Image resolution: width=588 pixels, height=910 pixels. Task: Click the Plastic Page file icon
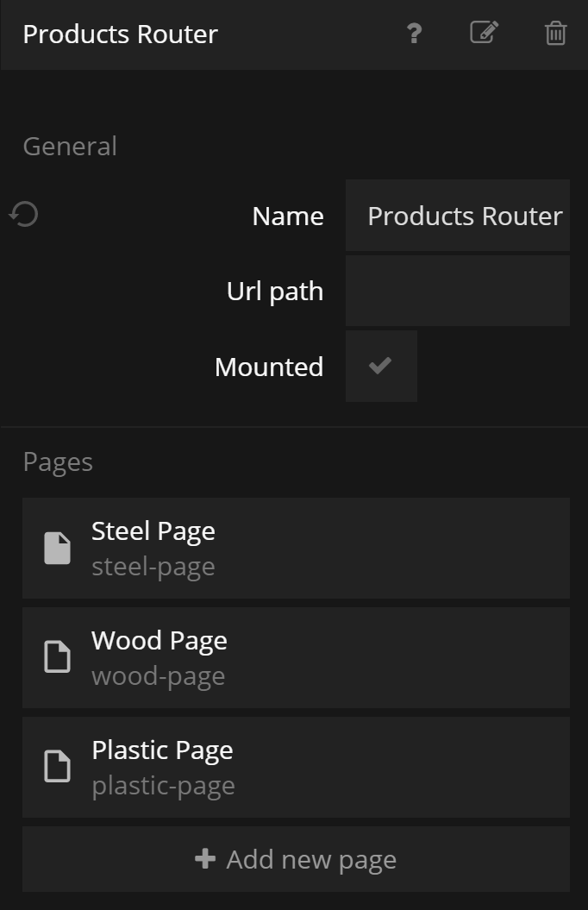click(57, 767)
